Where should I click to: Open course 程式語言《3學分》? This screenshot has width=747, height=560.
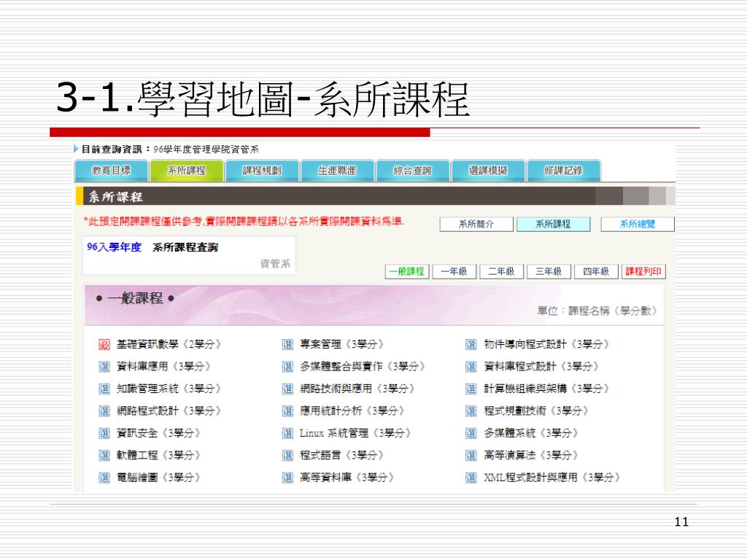[342, 456]
